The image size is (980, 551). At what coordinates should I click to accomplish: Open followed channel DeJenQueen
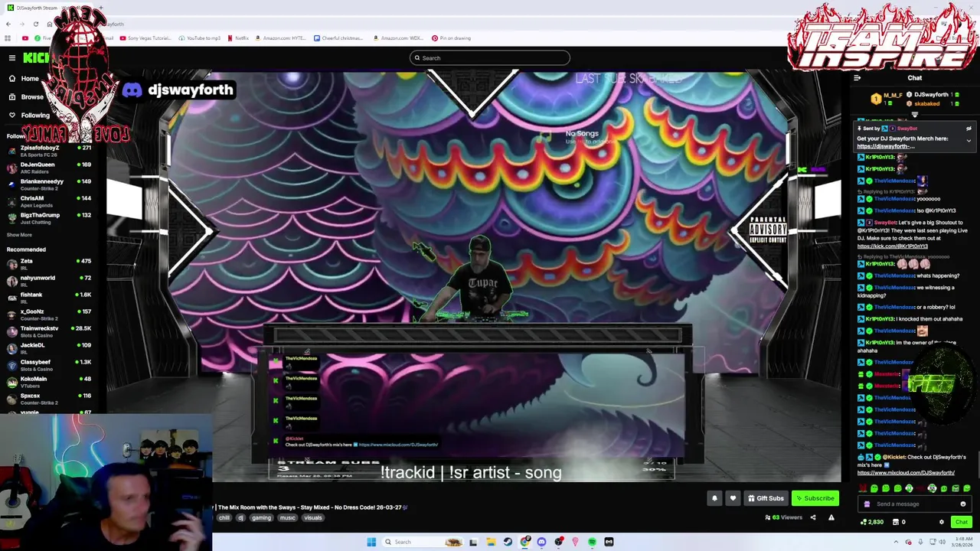tap(47, 168)
